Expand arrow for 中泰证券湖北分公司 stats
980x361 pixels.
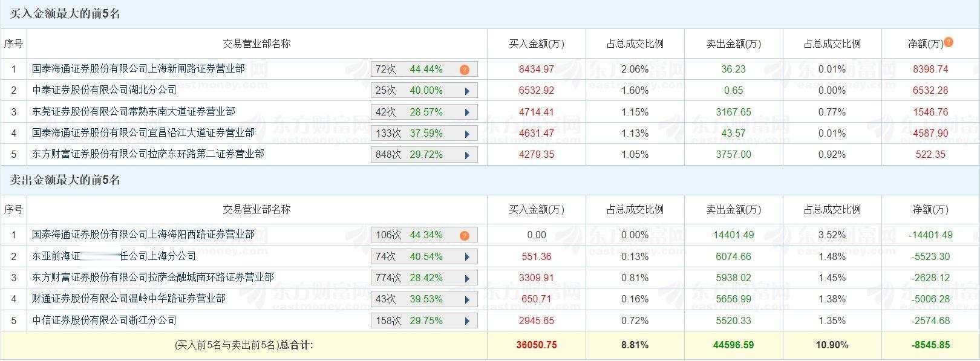[467, 91]
